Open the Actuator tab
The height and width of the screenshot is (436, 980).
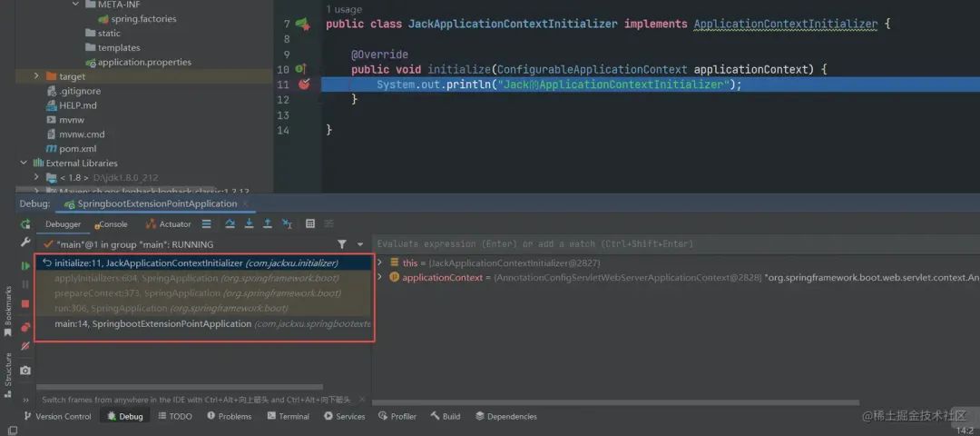168,224
